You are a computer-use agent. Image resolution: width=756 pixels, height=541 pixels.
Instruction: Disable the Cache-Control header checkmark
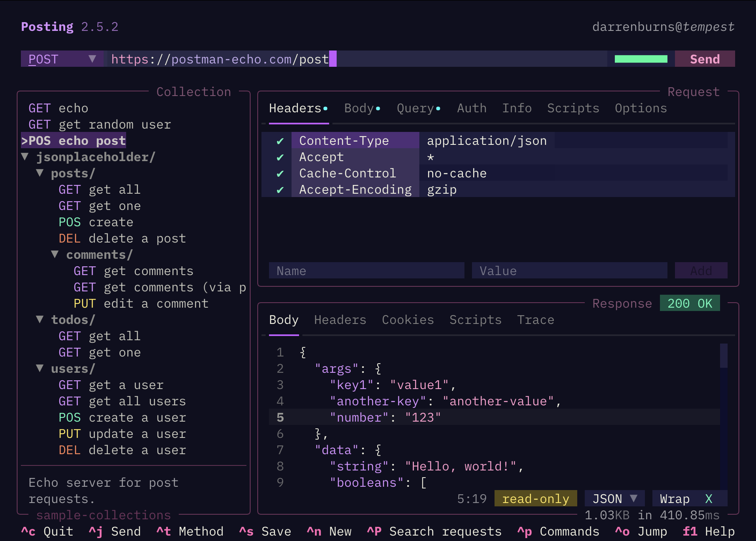(280, 174)
